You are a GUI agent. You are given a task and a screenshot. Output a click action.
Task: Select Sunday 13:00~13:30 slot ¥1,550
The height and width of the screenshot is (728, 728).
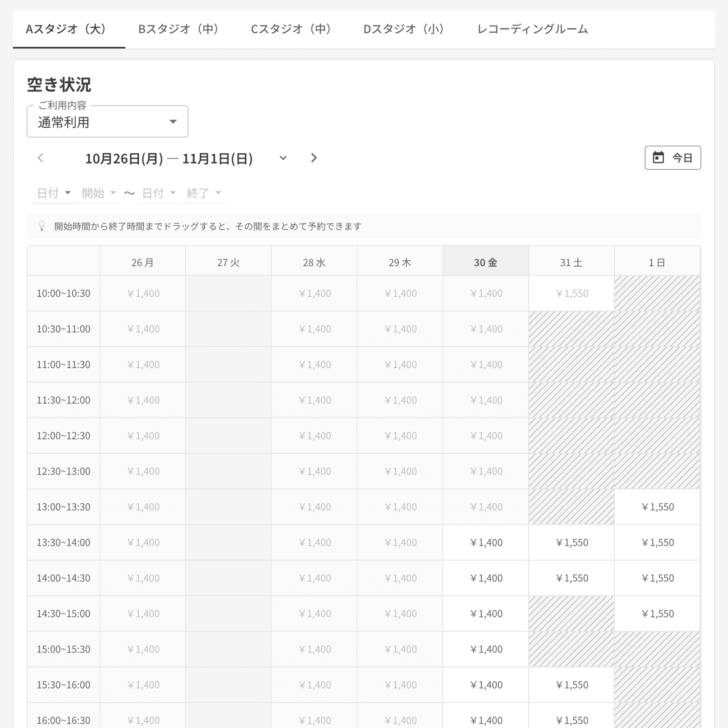pos(657,507)
